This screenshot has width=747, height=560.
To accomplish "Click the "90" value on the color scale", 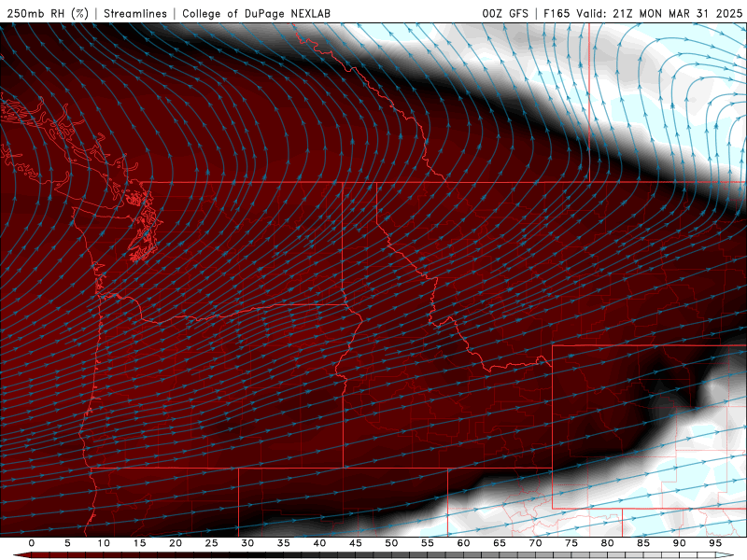I will pos(680,543).
